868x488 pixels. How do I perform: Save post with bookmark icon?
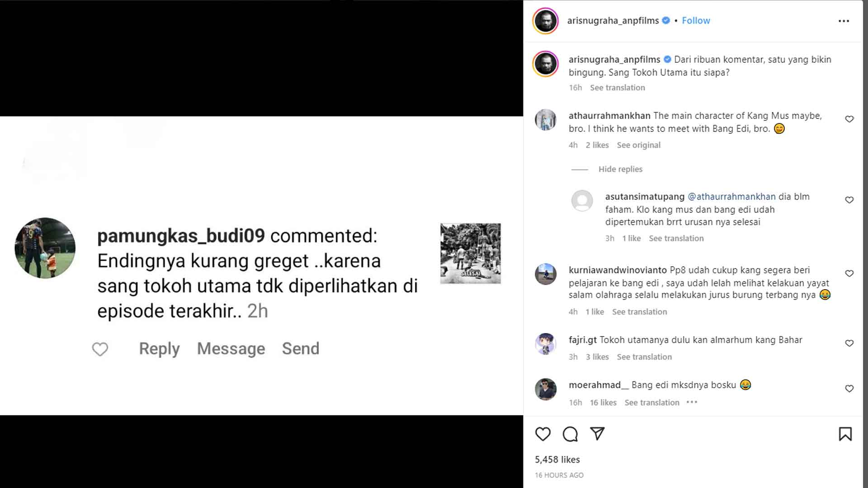coord(845,434)
